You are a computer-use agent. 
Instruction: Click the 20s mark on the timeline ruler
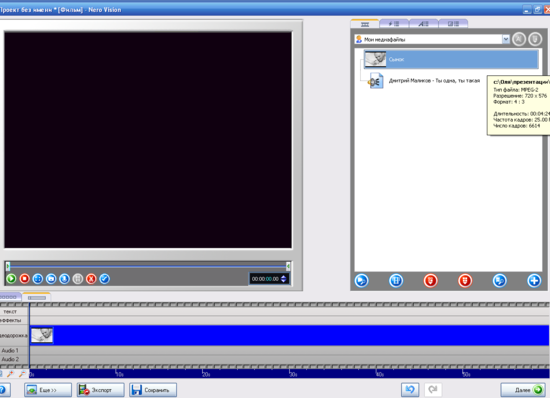tap(206, 374)
